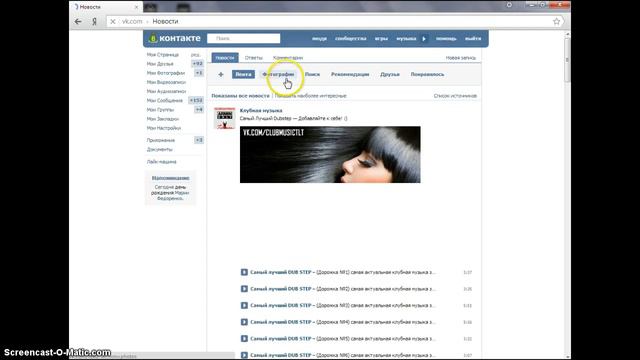Click the Мои Группы +4 counter badge
The height and width of the screenshot is (360, 640).
[x=199, y=109]
